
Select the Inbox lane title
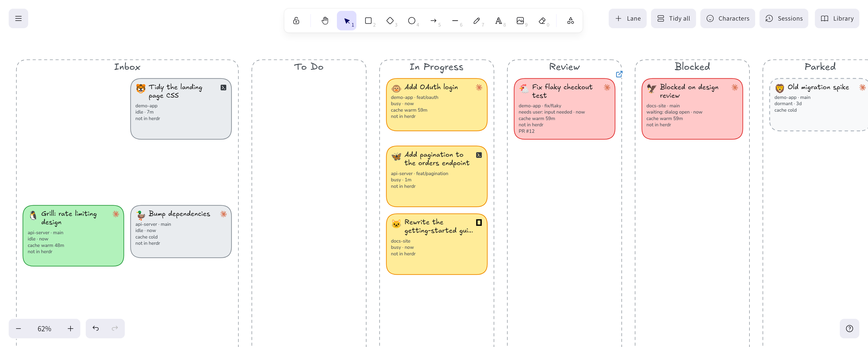tap(127, 67)
